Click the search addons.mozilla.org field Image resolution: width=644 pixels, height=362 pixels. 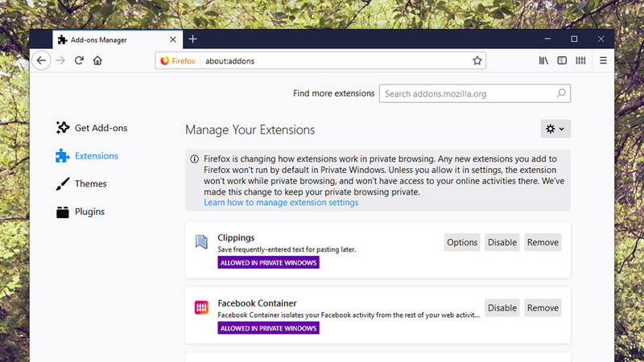(475, 93)
